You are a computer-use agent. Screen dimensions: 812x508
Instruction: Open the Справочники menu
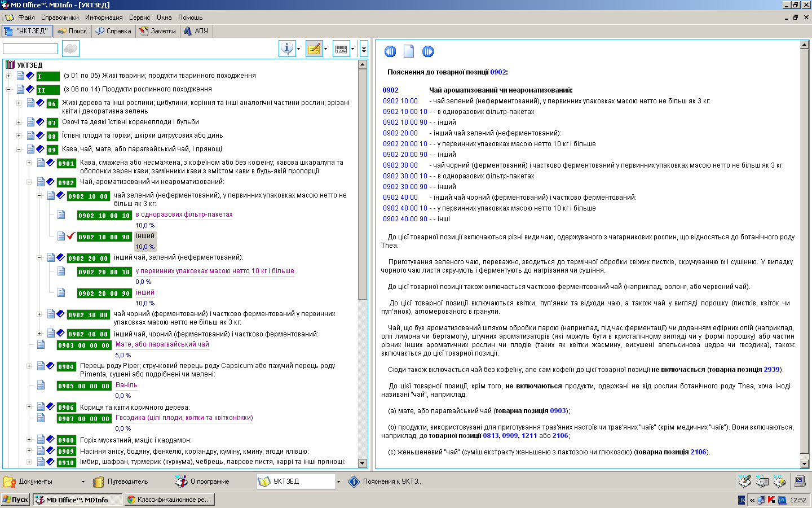tap(60, 17)
